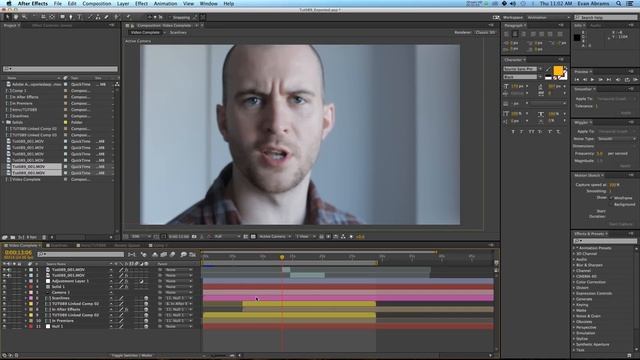Jump to last frame in Preview panel
Viewport: 640px width, 360px height.
(609, 80)
